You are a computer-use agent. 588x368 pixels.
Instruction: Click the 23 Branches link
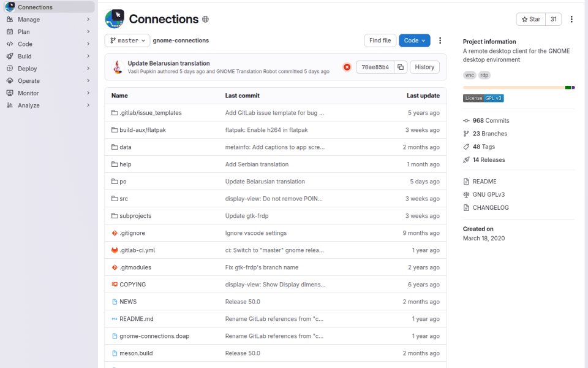point(490,134)
